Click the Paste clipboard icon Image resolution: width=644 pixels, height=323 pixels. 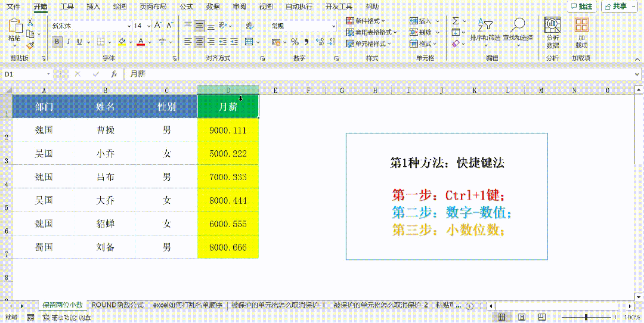[15, 27]
